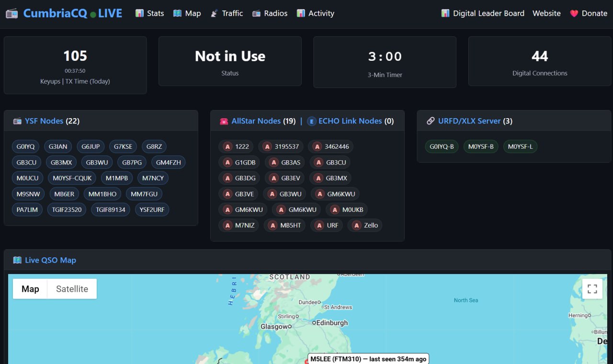Visit the Website link

[x=546, y=13]
